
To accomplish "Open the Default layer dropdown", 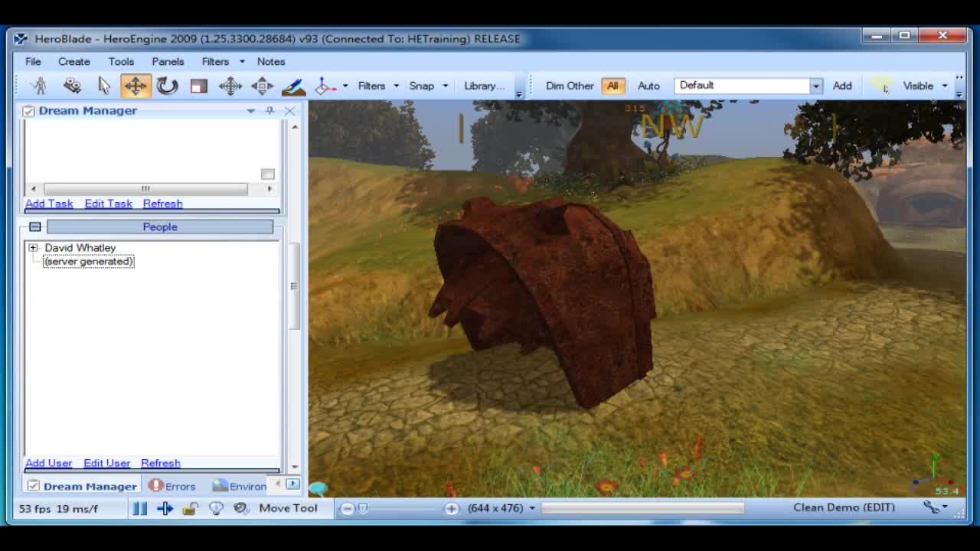I will pyautogui.click(x=815, y=86).
